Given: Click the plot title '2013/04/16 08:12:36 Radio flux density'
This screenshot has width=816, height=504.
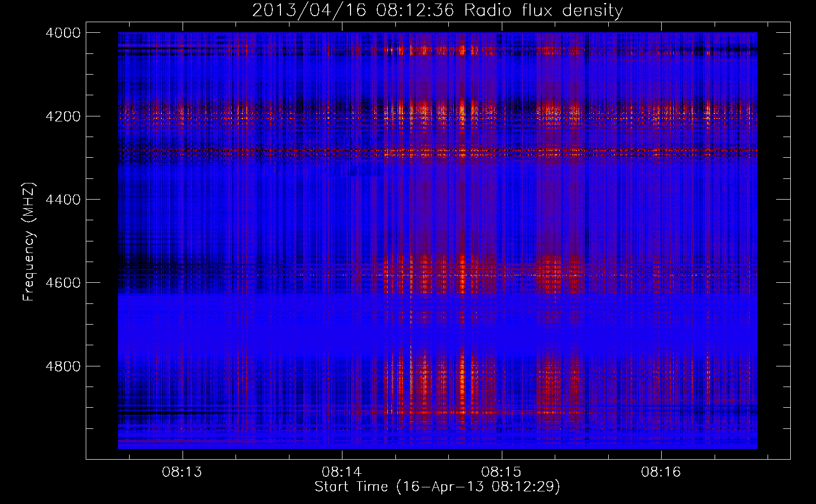Looking at the screenshot, I should (437, 10).
